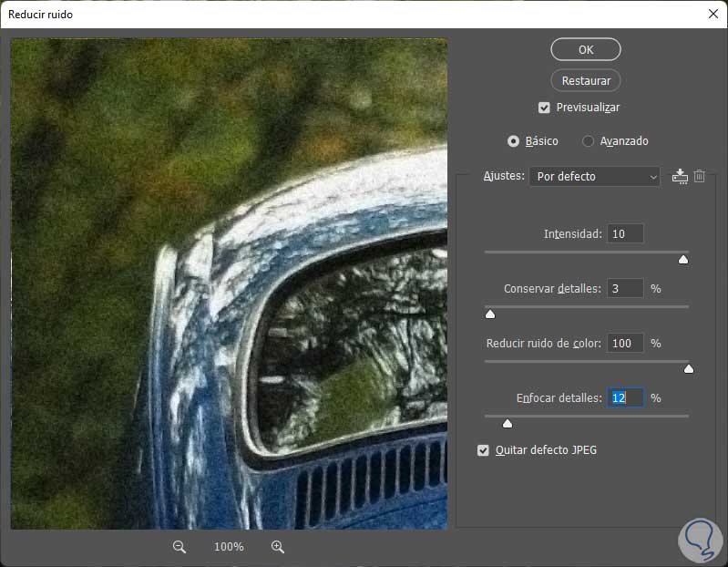Switch to Avanzado mode
Image resolution: width=728 pixels, height=567 pixels.
click(x=588, y=141)
